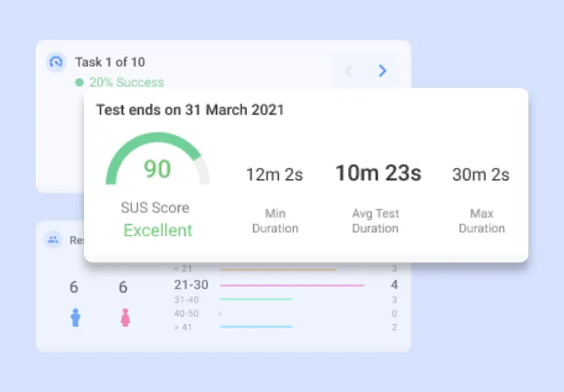Click 'Test ends on 31 March 2021' heading
564x392 pixels.
(x=190, y=109)
